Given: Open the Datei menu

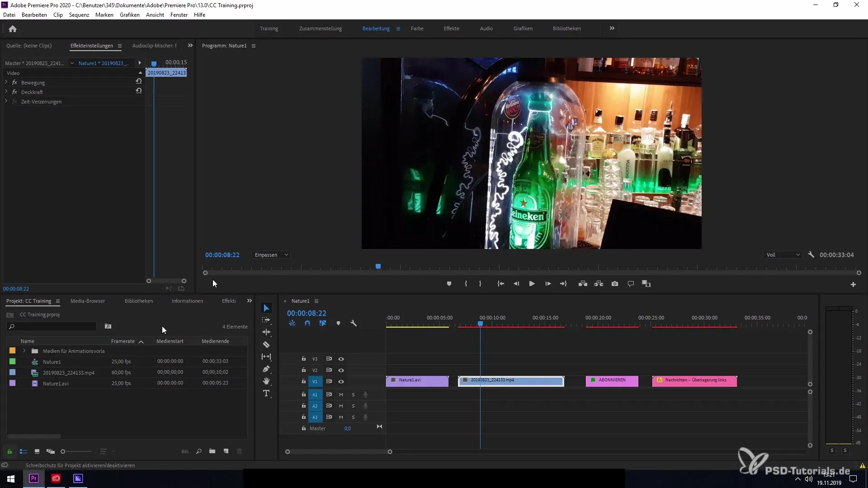Looking at the screenshot, I should [x=9, y=15].
